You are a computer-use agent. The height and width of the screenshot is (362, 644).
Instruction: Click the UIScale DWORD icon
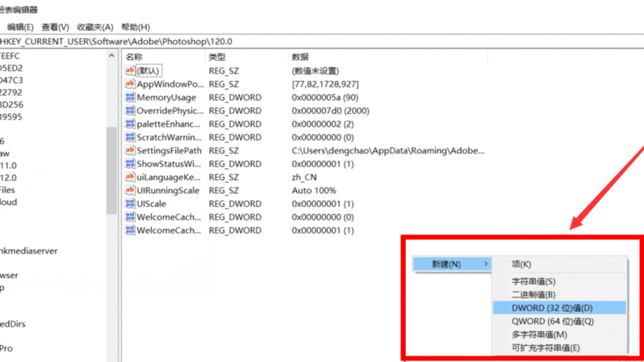point(129,204)
